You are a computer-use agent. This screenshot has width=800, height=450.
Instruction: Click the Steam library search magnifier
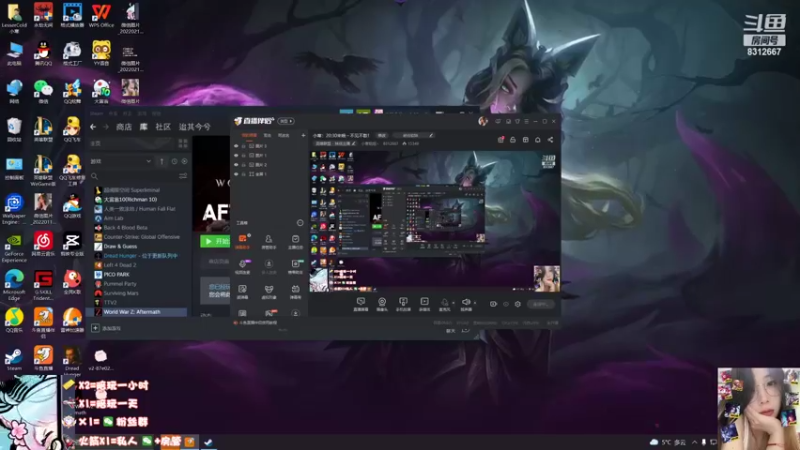(94, 176)
